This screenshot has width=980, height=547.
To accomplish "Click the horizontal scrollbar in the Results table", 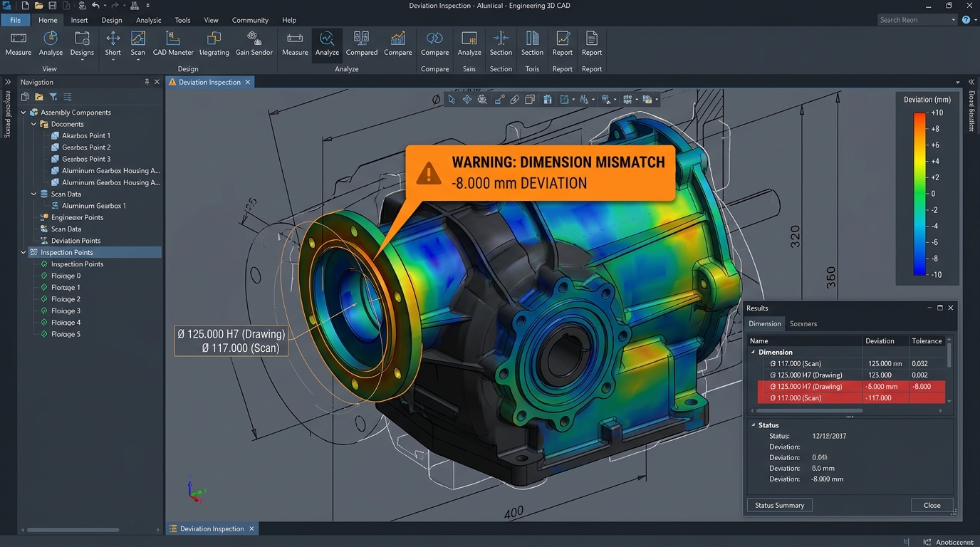I will tap(810, 411).
